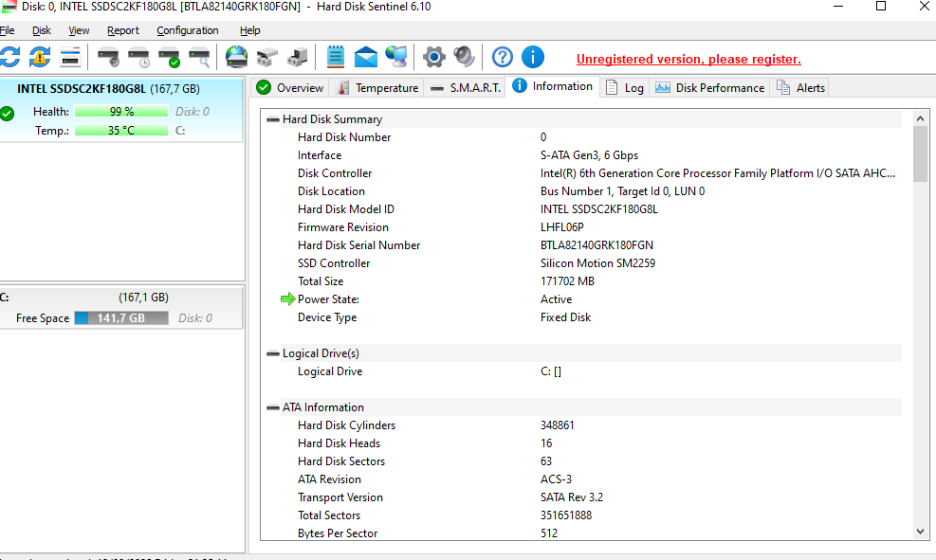Collapse the ATA Information section

pos(273,407)
